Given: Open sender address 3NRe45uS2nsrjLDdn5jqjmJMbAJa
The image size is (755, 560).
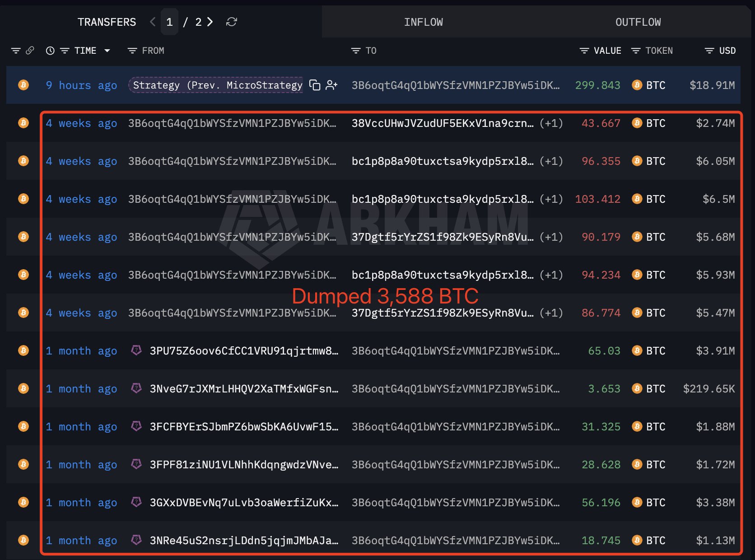Looking at the screenshot, I should [244, 540].
